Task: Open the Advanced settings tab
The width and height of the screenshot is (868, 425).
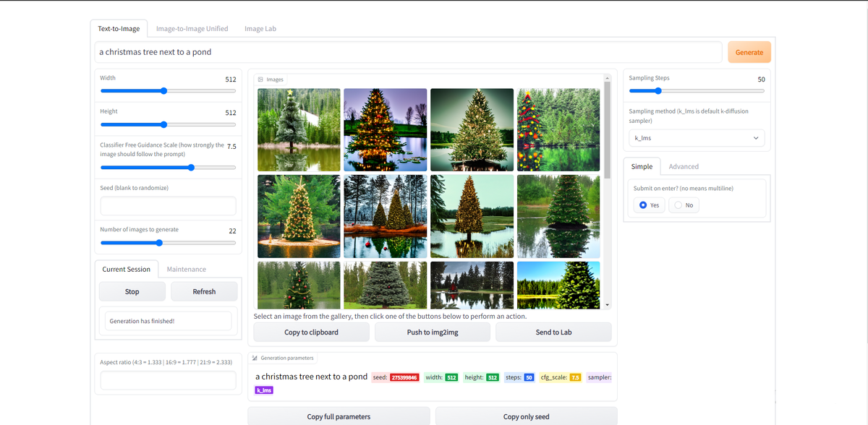Action: (x=683, y=166)
